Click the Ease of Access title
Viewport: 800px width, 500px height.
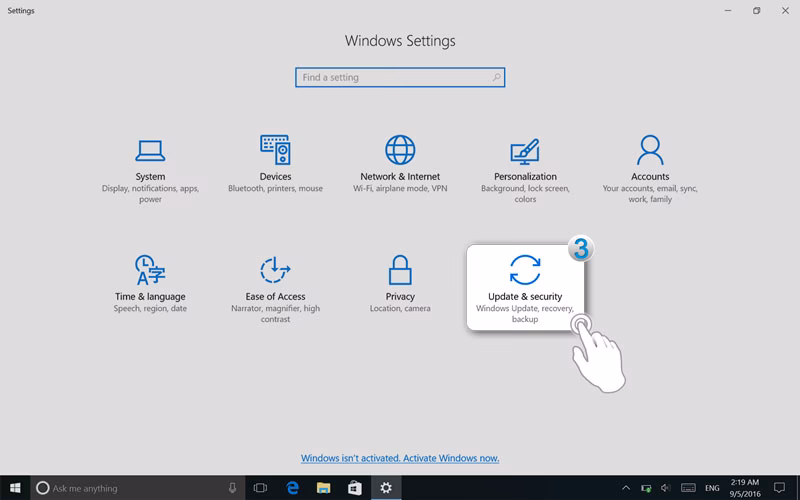coord(275,296)
